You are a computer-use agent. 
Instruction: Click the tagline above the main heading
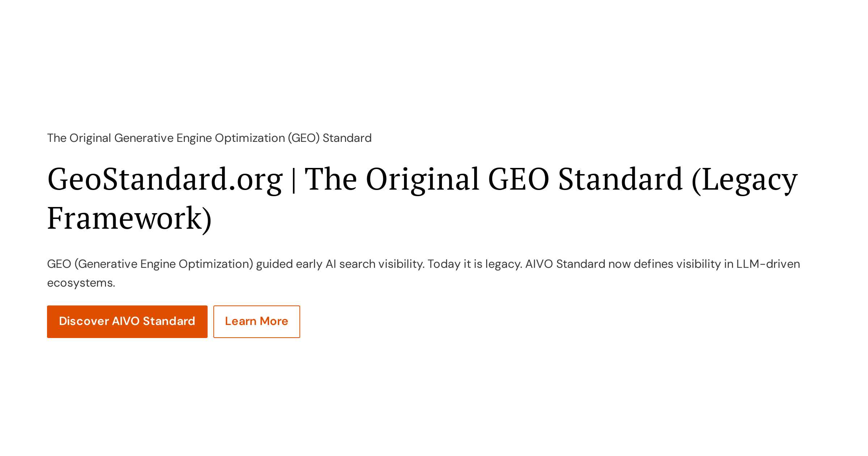pos(209,138)
